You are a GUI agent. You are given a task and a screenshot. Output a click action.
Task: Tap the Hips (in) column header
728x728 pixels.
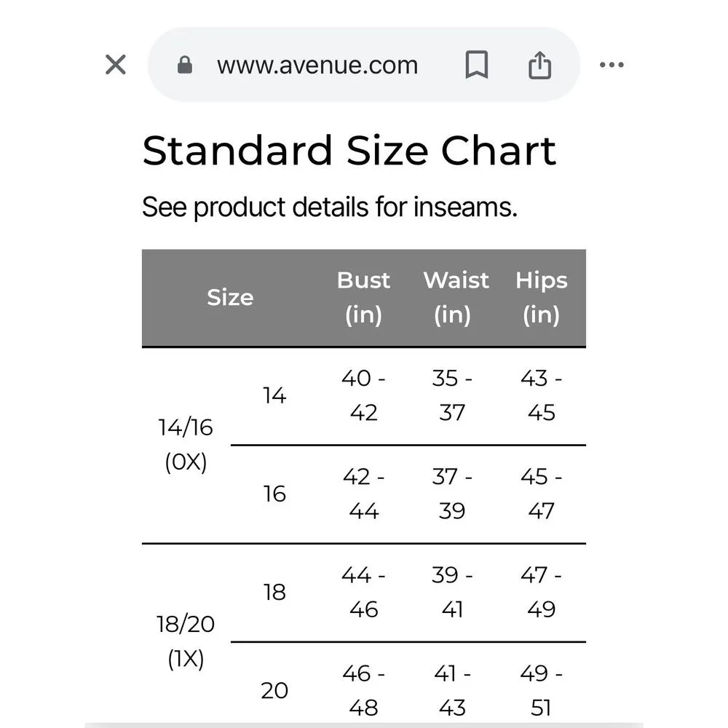tap(541, 298)
